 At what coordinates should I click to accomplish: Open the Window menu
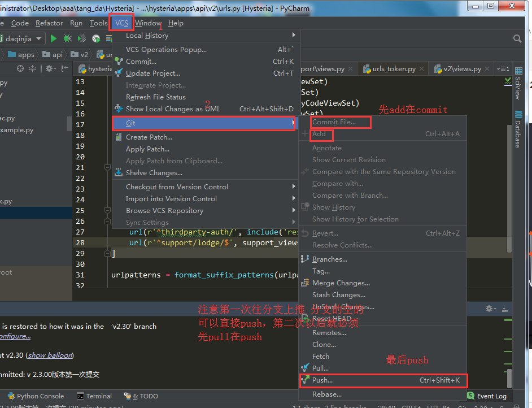pos(149,23)
